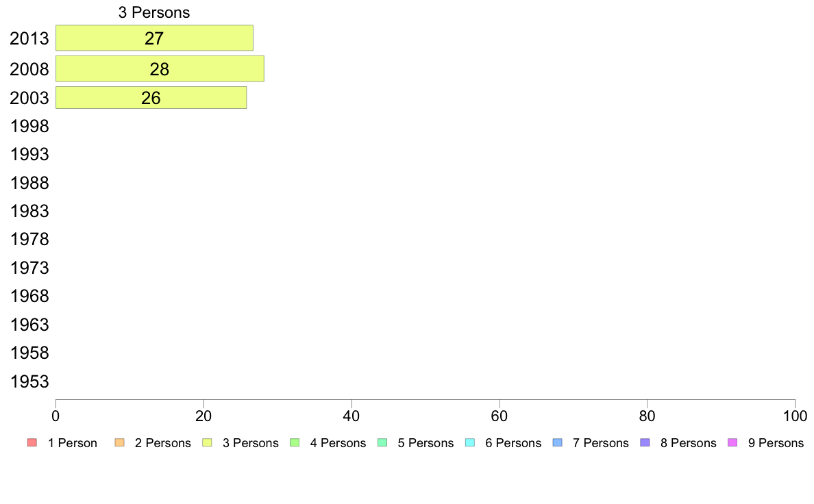Click the 2 Persons orange legend swatch
Image resolution: width=814 pixels, height=504 pixels.
tap(119, 443)
